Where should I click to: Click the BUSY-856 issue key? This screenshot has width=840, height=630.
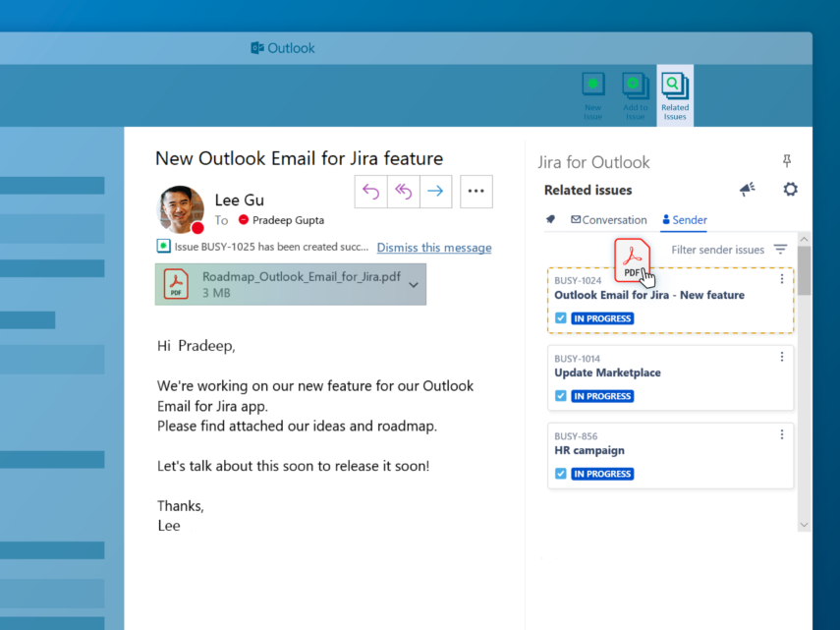(x=576, y=436)
